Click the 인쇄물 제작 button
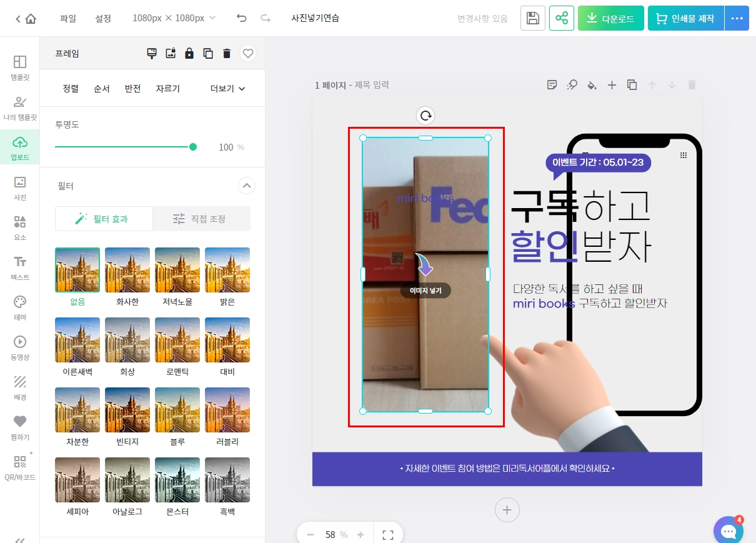Screen dimensions: 756x543 click(685, 18)
